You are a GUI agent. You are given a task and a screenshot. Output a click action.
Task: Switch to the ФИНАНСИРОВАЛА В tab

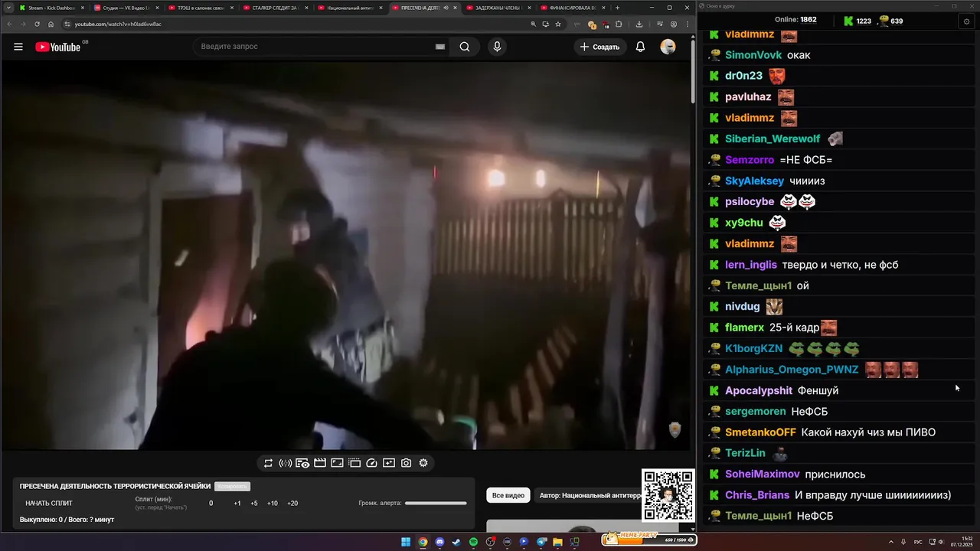572,8
